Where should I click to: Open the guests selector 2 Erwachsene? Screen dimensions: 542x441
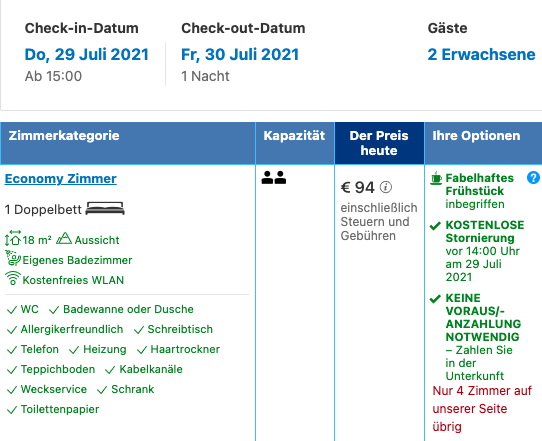point(481,55)
